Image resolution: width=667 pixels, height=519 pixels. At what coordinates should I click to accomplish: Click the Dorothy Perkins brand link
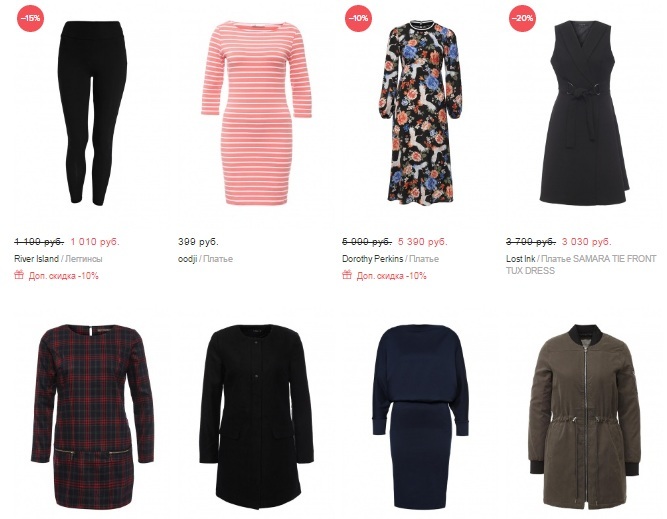point(373,259)
